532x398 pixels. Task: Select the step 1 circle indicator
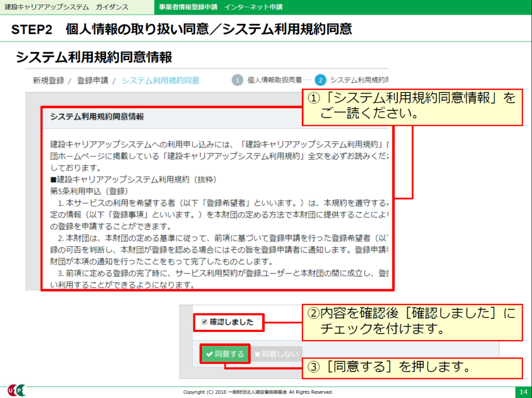pos(237,81)
